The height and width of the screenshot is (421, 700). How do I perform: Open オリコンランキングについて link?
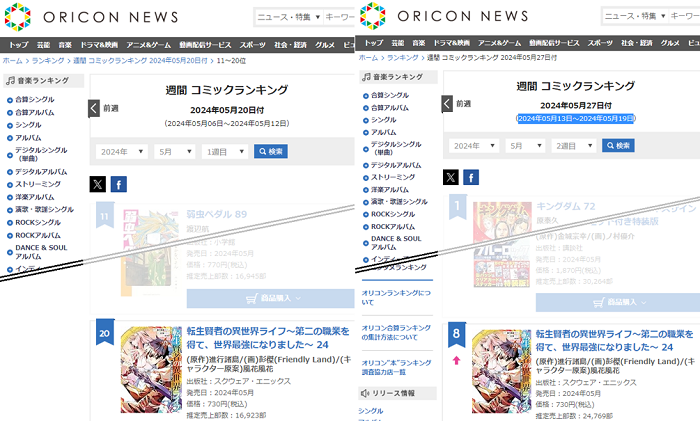coord(396,297)
